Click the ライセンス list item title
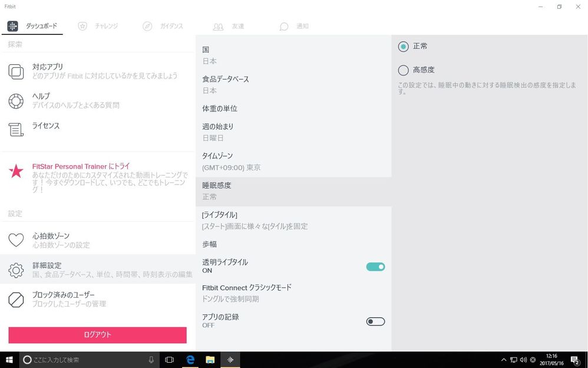Screen dimensions: 588x368 pos(46,126)
